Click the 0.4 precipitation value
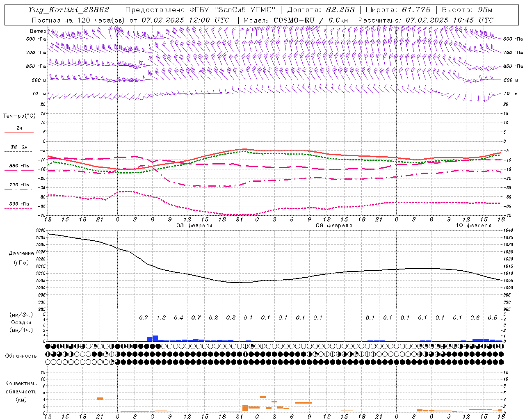Screen dimensions: 525x420 pos(178,317)
